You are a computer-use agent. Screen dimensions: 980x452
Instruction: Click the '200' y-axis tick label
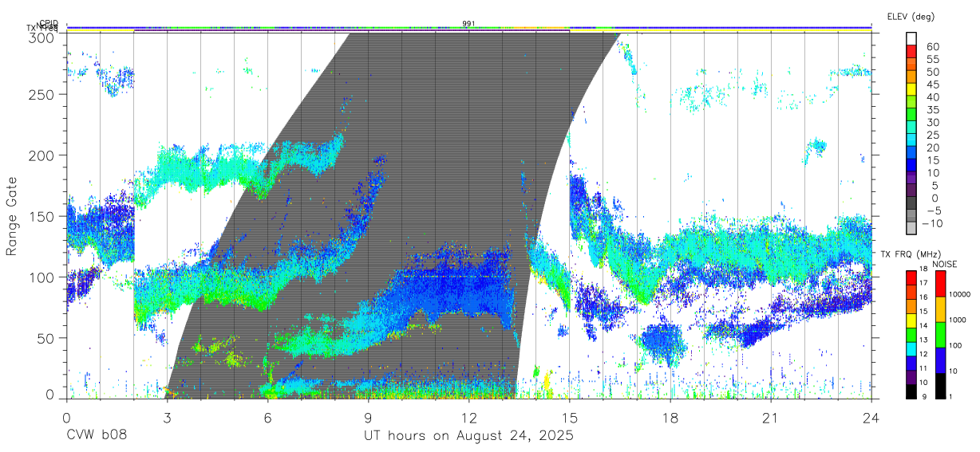pyautogui.click(x=41, y=155)
